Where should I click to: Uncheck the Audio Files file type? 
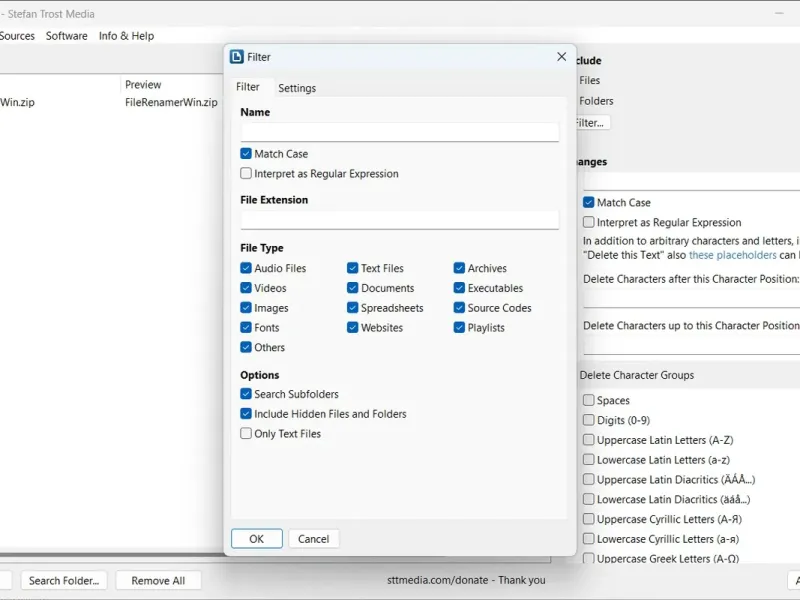click(x=246, y=268)
